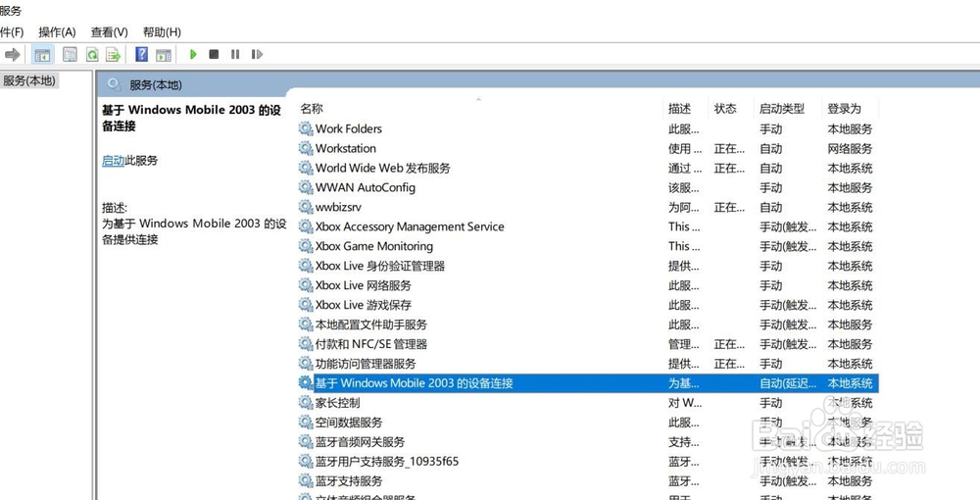The image size is (980, 500).
Task: Open the partly visible 文件(F) menu
Action: [12, 32]
